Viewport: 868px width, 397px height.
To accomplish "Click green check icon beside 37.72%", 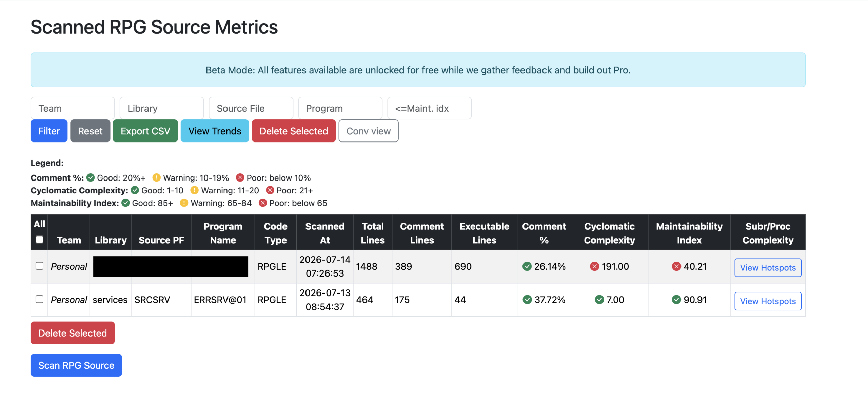I will click(527, 300).
